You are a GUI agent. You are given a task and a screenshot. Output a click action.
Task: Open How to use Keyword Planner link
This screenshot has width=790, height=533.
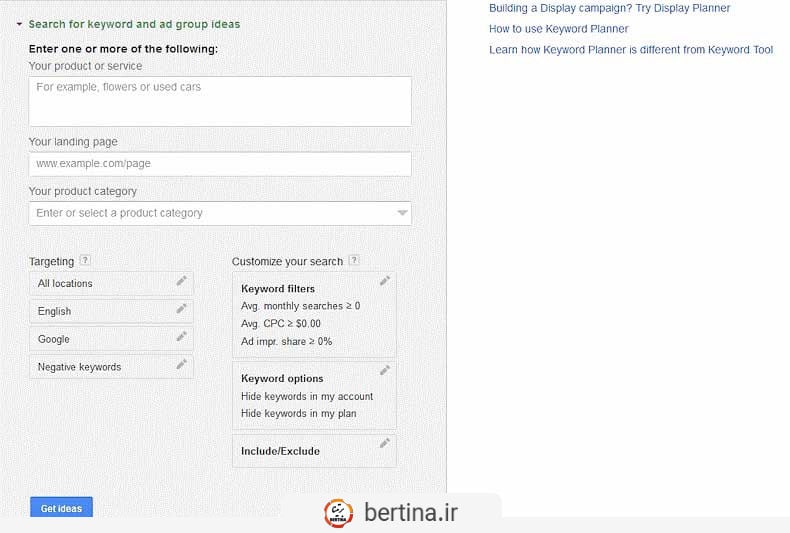click(558, 29)
